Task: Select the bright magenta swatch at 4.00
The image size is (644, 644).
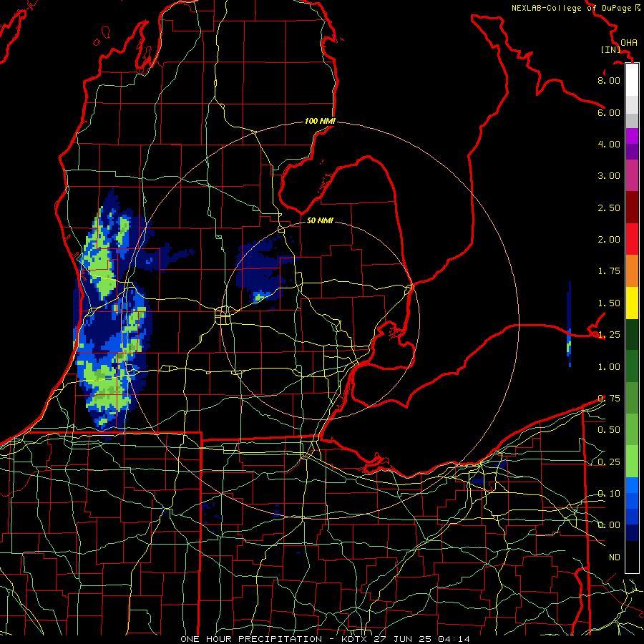Action: (x=632, y=136)
